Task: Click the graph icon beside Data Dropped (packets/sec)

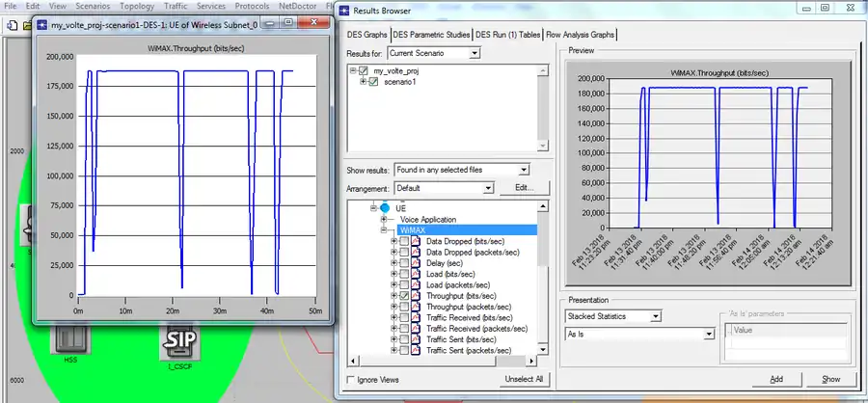Action: coord(416,253)
